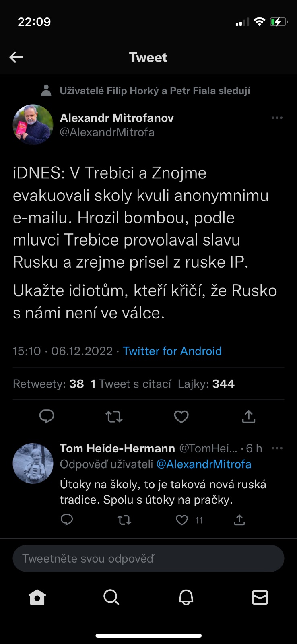Open the Notifications bell tab
Screen dimensions: 297x644
(186, 597)
